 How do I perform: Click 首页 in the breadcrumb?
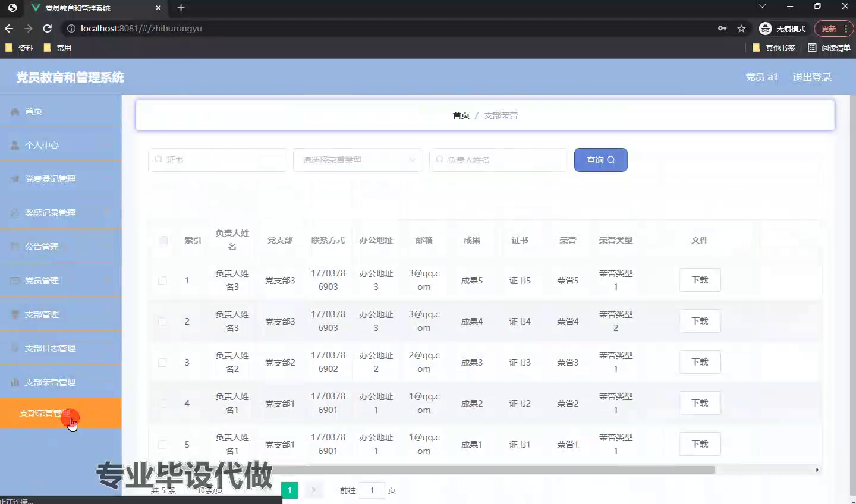tap(461, 115)
